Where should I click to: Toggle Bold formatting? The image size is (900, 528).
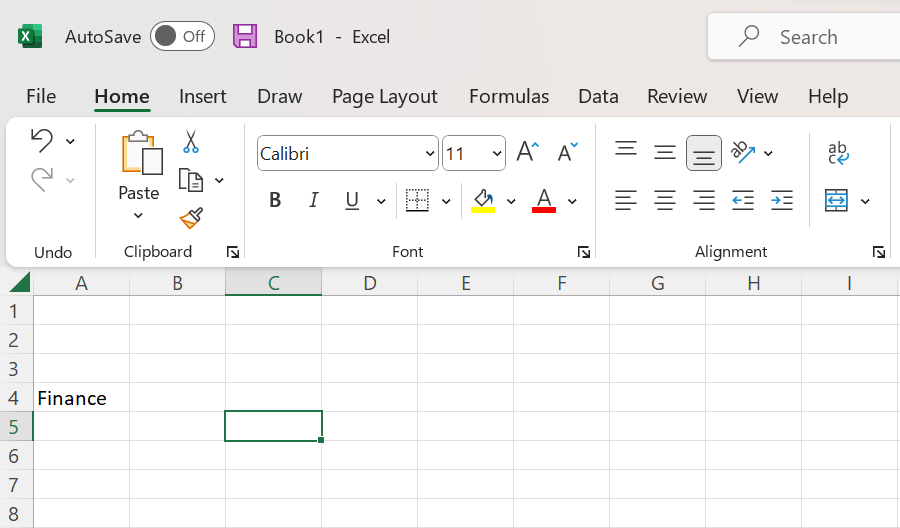275,201
